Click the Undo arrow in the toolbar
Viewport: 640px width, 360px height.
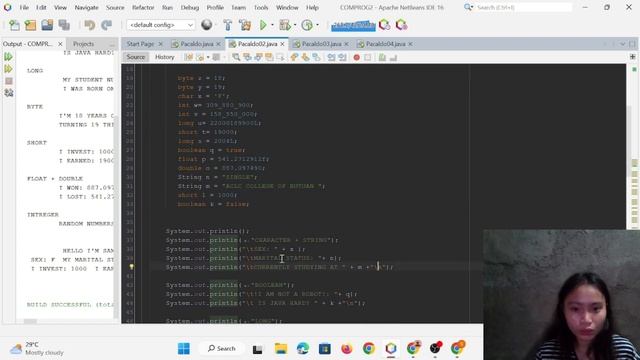pyautogui.click(x=89, y=25)
